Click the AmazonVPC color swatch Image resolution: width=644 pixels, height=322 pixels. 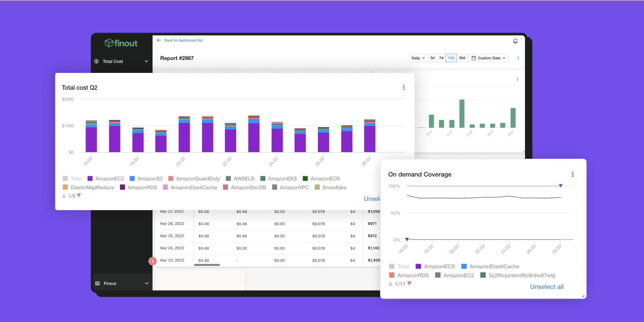pos(275,187)
